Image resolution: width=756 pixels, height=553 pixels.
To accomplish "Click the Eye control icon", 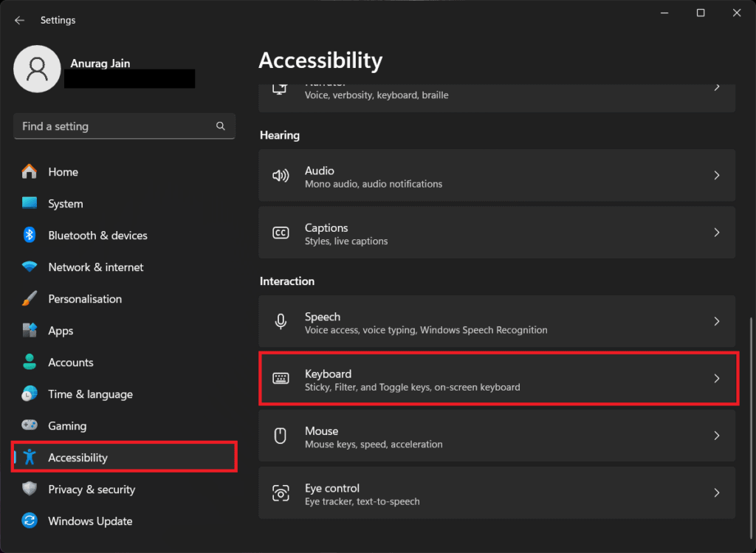I will point(281,492).
